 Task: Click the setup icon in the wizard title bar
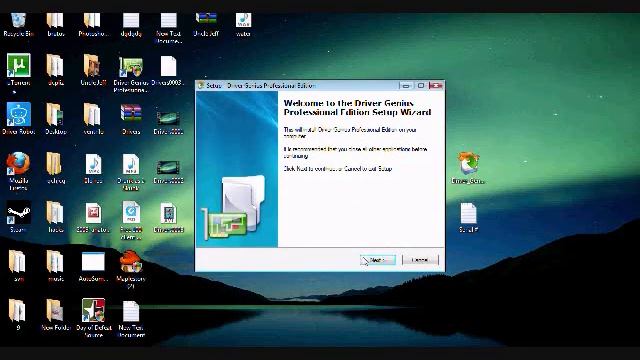[x=200, y=85]
